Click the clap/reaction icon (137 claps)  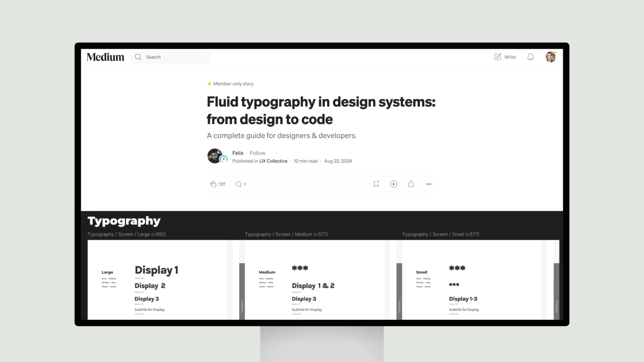pyautogui.click(x=213, y=184)
